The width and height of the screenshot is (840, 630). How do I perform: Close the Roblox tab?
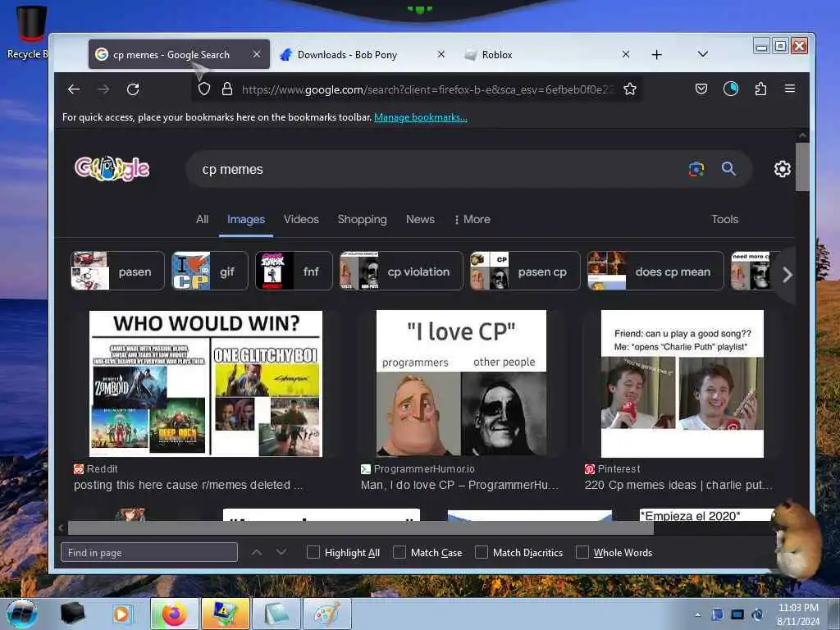tap(625, 54)
